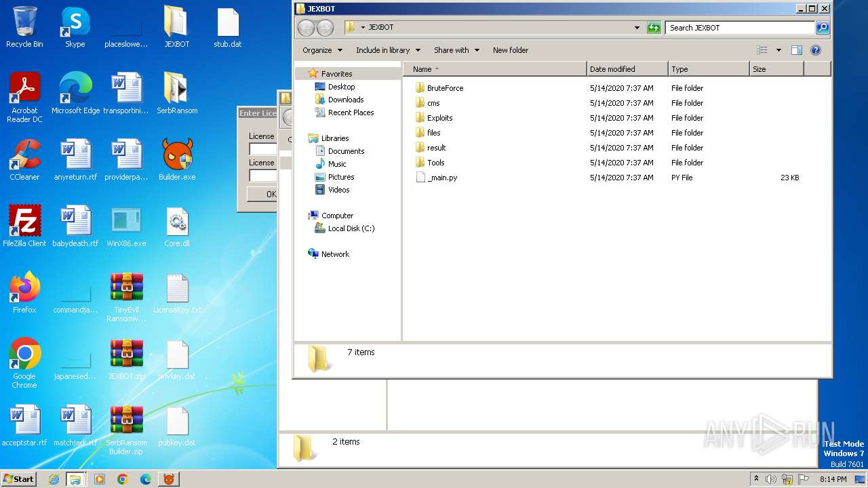
Task: Launch the Skype desktop shortcut
Action: [75, 27]
